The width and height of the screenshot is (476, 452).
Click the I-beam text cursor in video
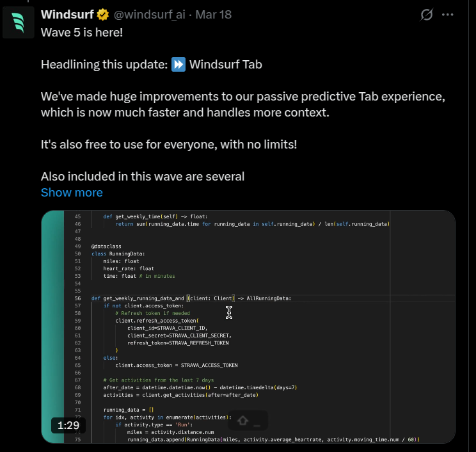(229, 312)
